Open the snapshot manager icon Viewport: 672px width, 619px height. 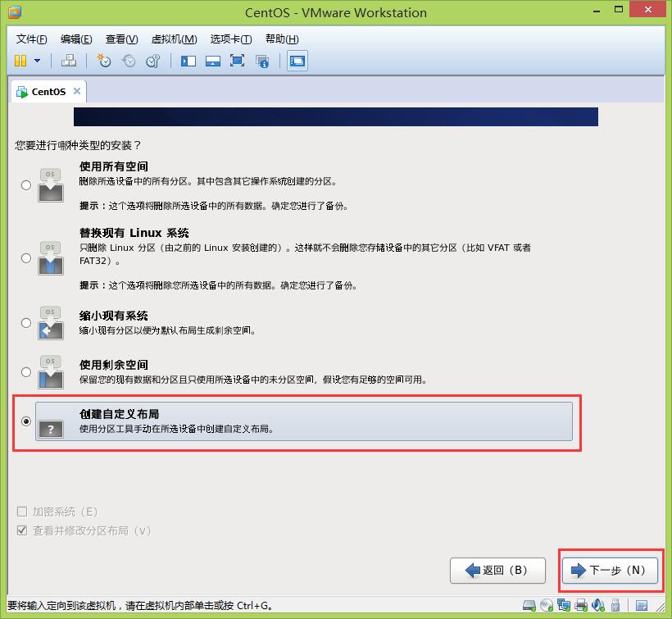coord(152,61)
